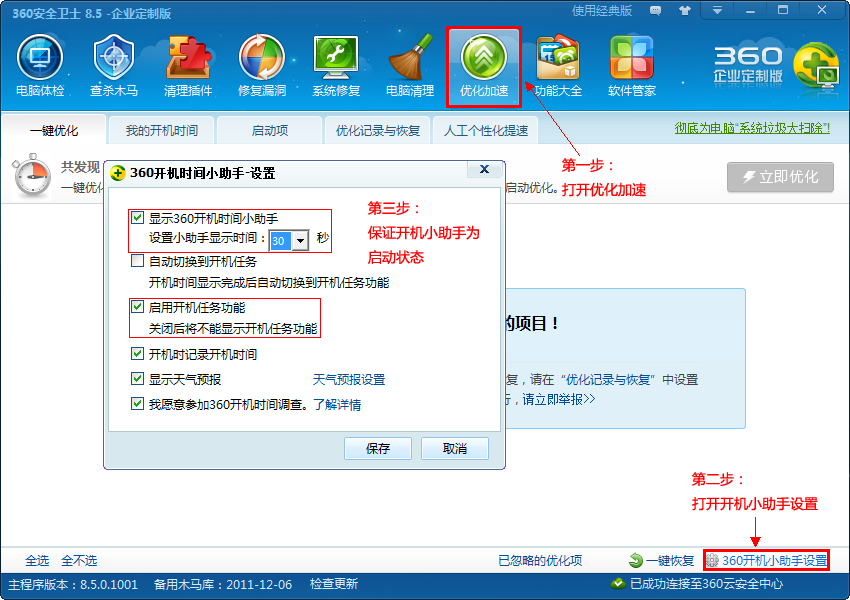
Task: Click 主程序版本：8.5.0.1001 status text
Action: coord(73,584)
